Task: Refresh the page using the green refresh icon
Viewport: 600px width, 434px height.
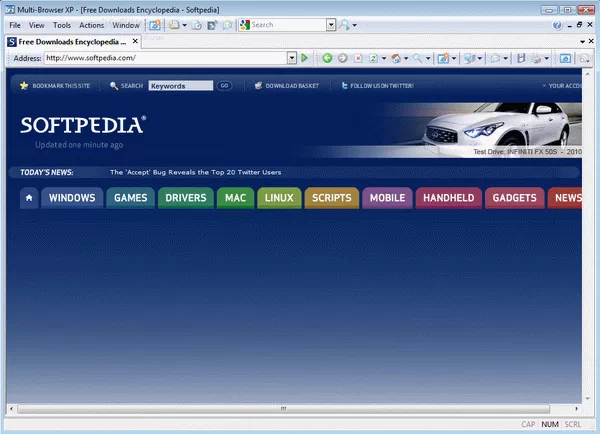Action: [x=373, y=58]
